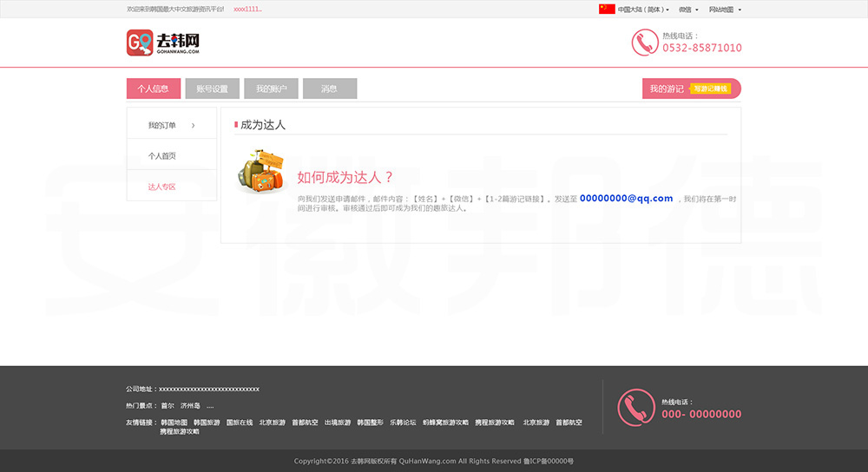This screenshot has width=868, height=472.
Task: Click the 00000000@qq.com email link
Action: click(x=626, y=199)
